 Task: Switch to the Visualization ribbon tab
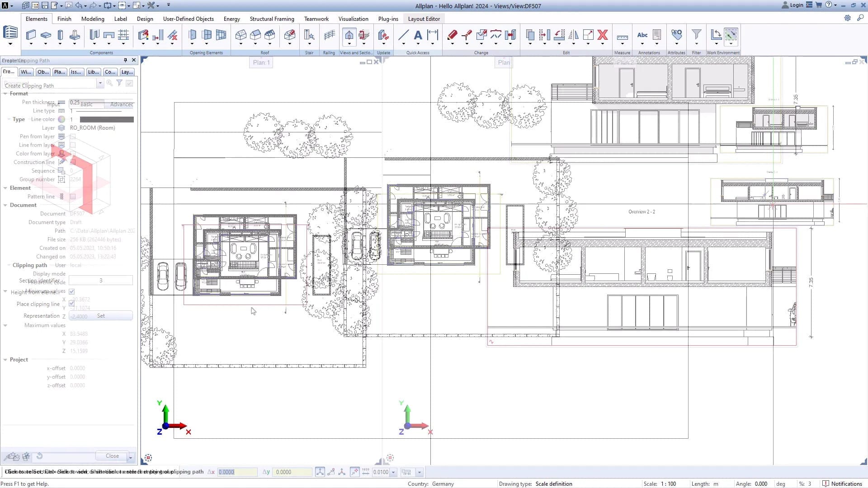tap(353, 19)
